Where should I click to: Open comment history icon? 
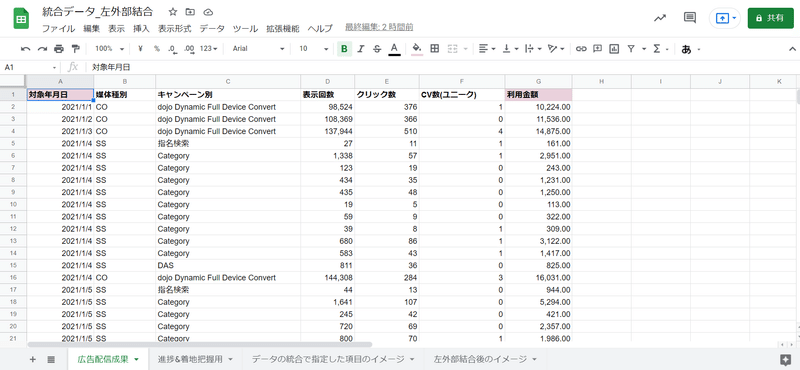pos(689,18)
